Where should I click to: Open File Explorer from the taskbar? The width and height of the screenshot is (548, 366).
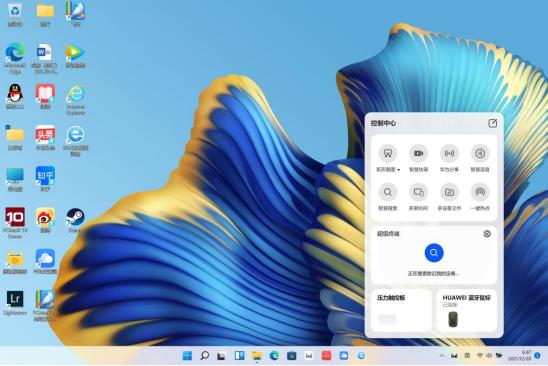pyautogui.click(x=257, y=356)
